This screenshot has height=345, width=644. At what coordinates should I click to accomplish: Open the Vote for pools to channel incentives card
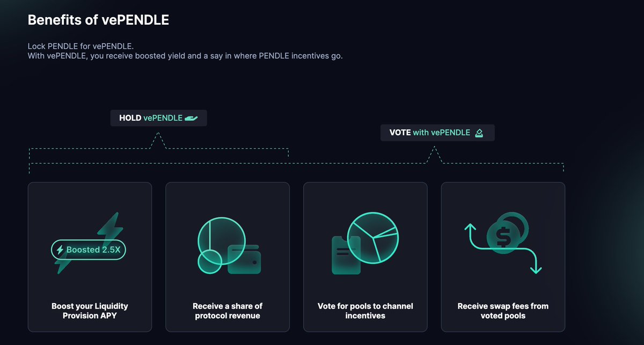coord(365,257)
